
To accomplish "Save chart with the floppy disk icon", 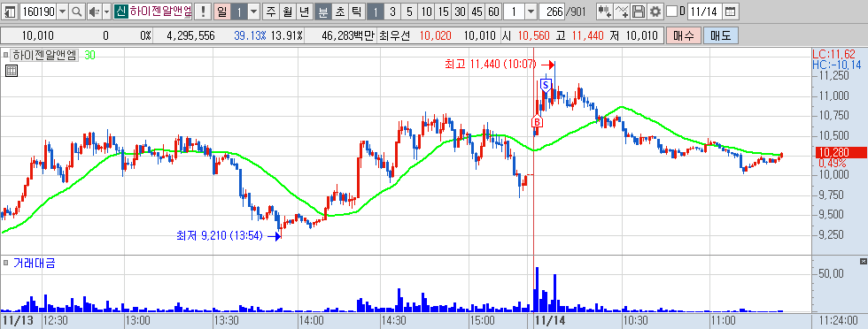I will [639, 11].
